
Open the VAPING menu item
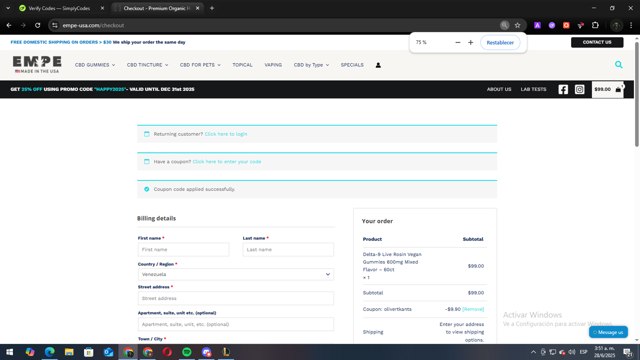273,65
